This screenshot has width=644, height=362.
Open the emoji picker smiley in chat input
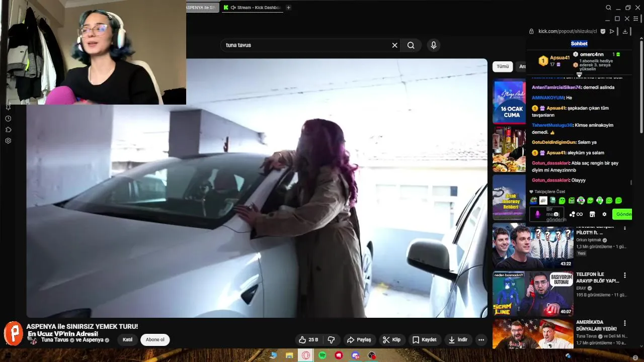[556, 214]
